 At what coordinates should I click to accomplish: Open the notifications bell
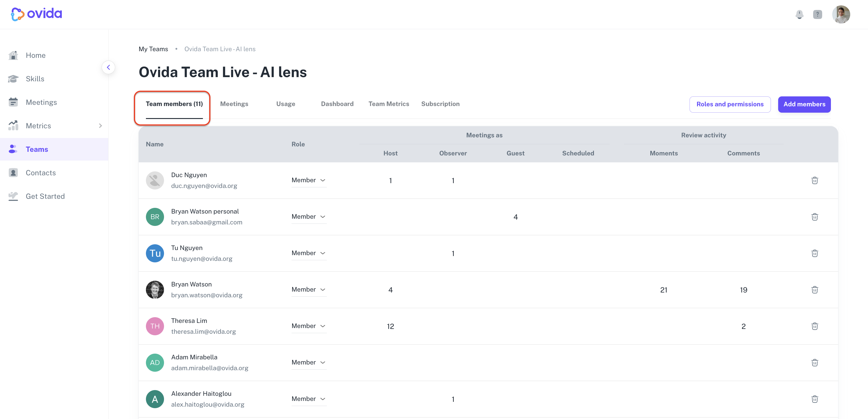tap(799, 14)
